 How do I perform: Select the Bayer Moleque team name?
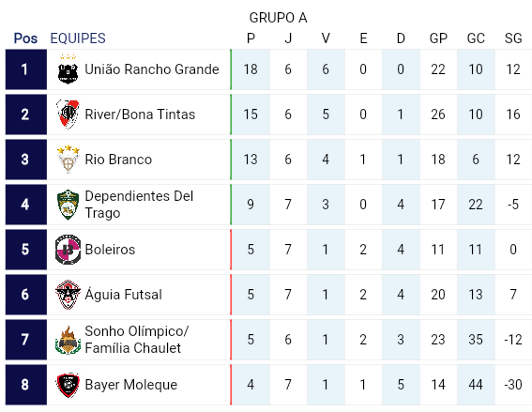131,385
